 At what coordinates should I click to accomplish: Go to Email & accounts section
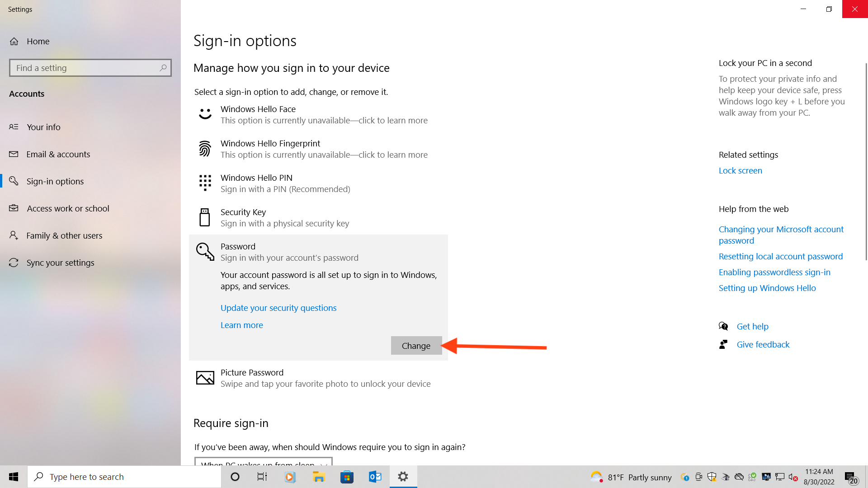tap(90, 154)
